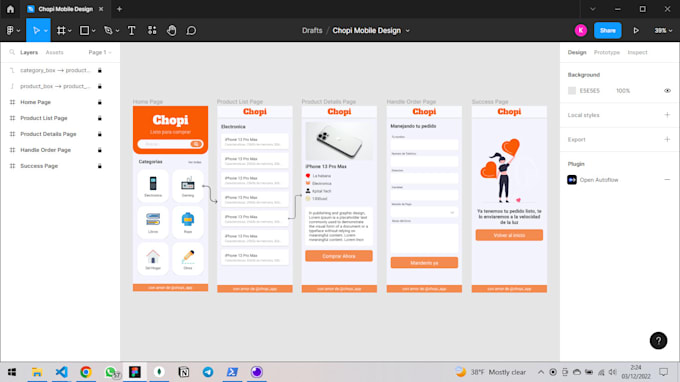Click the Share button

pos(608,30)
